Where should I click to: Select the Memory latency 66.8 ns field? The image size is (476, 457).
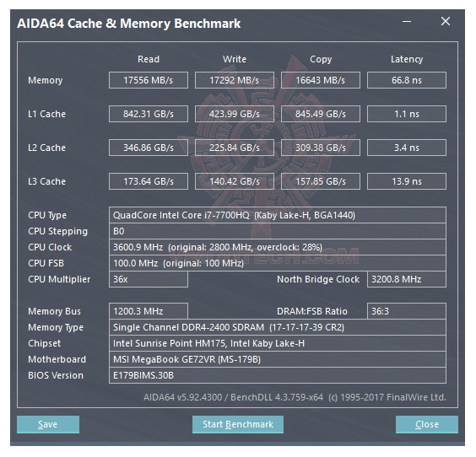click(x=407, y=80)
